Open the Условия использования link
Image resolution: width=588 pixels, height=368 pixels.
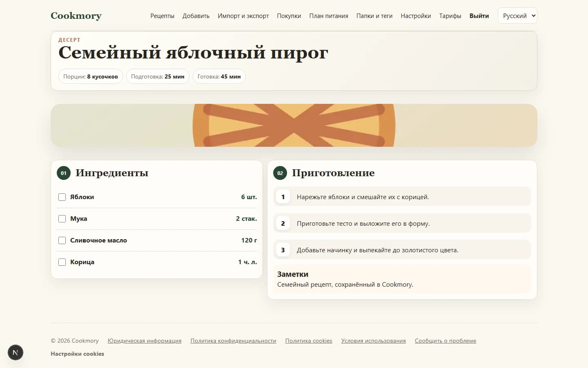(x=374, y=341)
